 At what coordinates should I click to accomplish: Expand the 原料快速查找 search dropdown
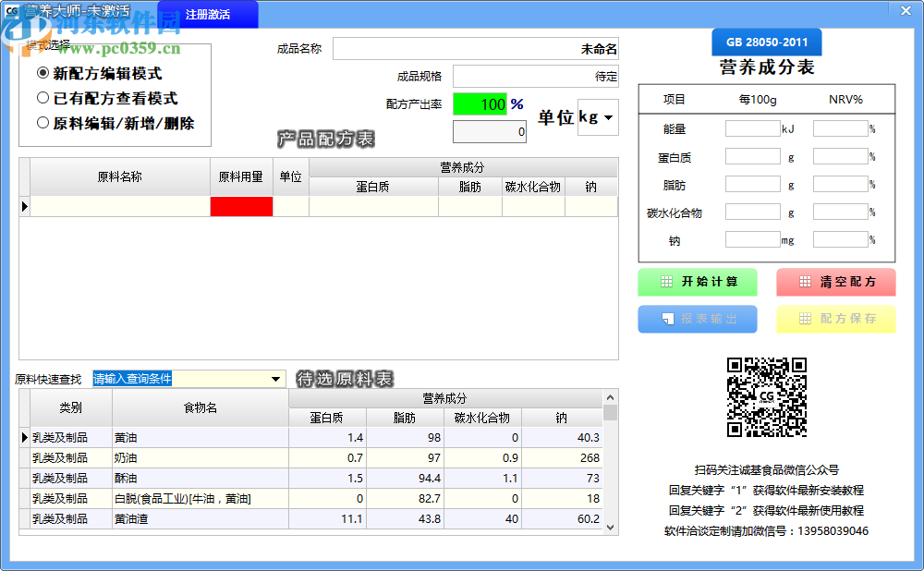click(x=276, y=379)
